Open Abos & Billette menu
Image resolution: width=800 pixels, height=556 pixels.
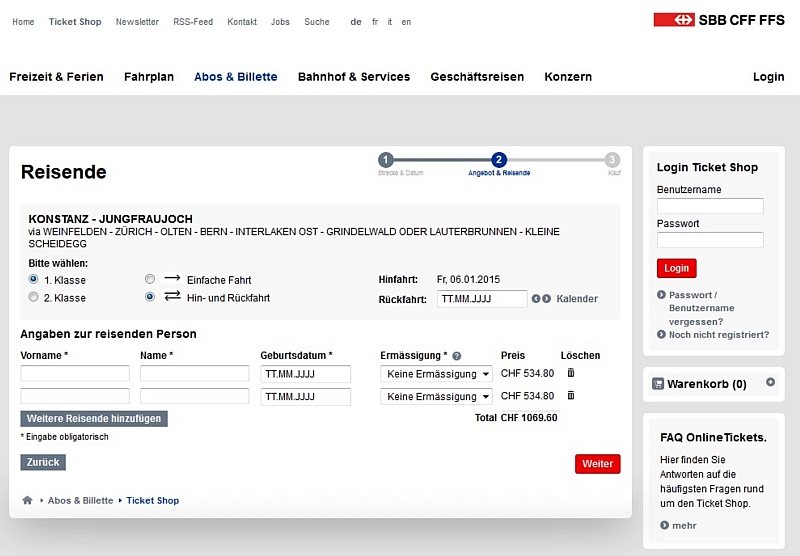[x=236, y=77]
